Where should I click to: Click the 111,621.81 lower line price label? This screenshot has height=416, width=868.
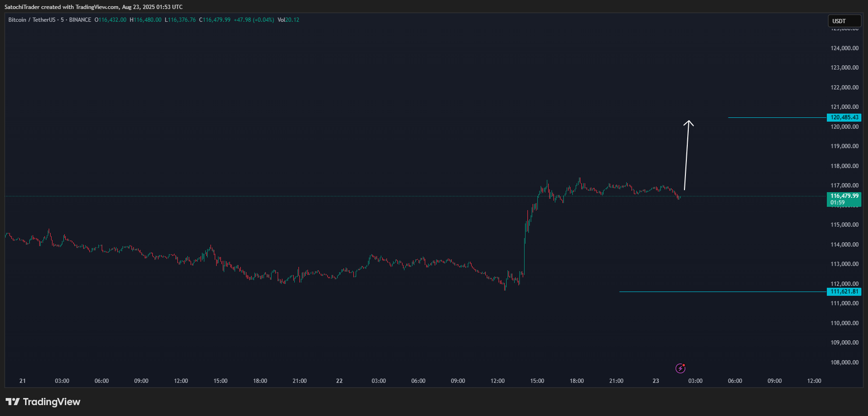click(x=844, y=292)
